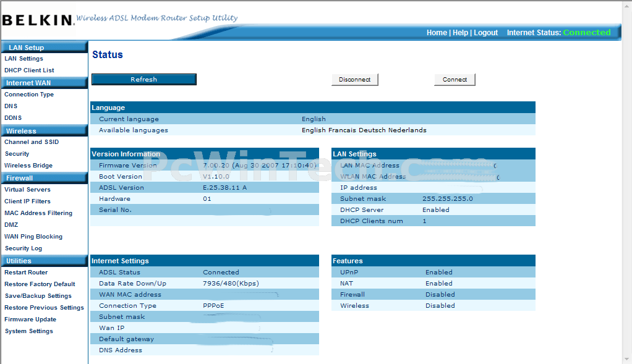Click the Wireless sidebar header
This screenshot has width=632, height=364.
(x=45, y=131)
